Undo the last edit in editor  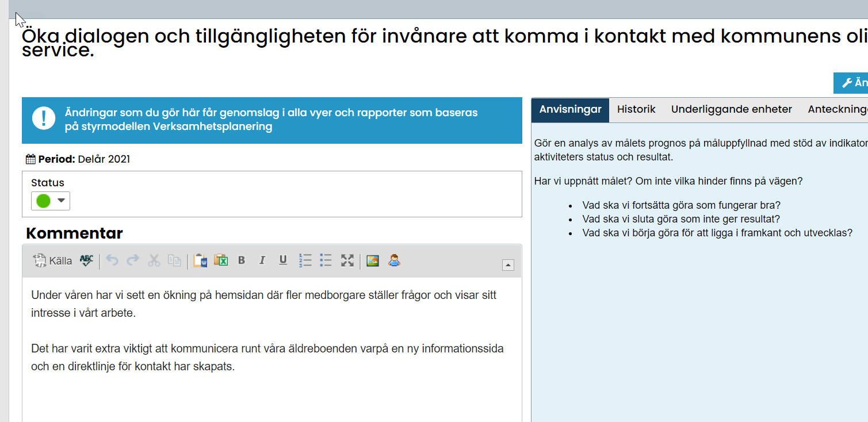pyautogui.click(x=112, y=260)
